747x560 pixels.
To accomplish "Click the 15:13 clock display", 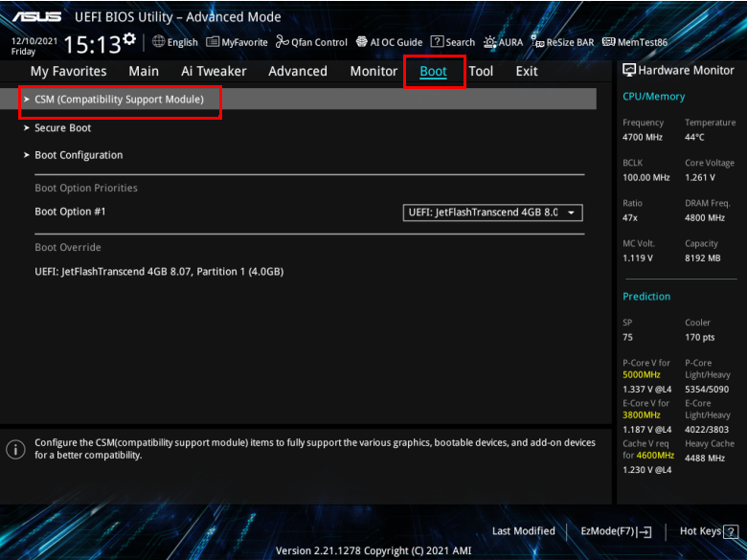I will pos(93,45).
